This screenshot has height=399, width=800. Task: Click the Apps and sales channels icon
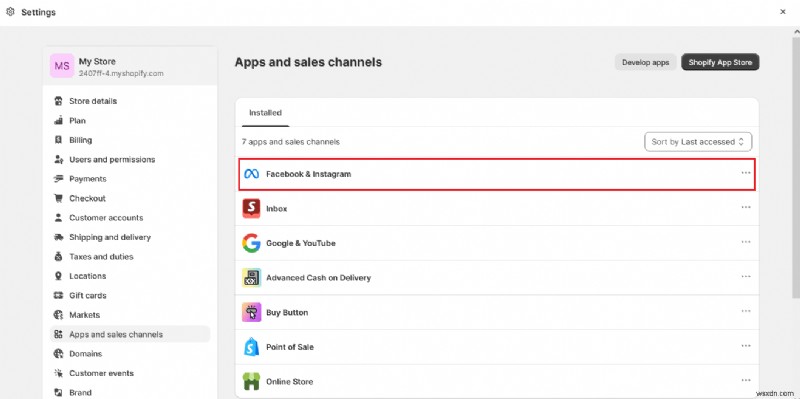click(58, 334)
